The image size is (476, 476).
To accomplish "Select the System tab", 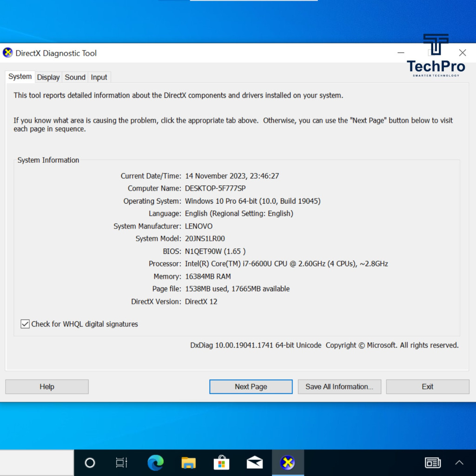I will (20, 77).
